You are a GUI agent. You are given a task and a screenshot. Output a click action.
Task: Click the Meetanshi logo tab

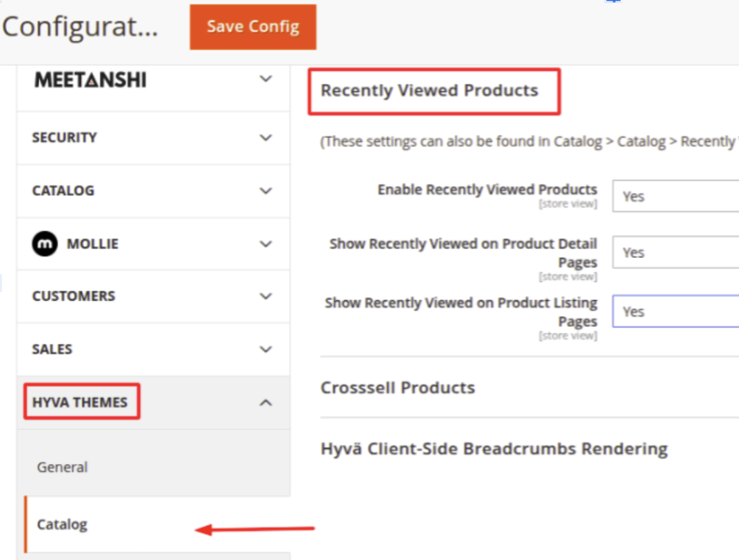(x=90, y=80)
